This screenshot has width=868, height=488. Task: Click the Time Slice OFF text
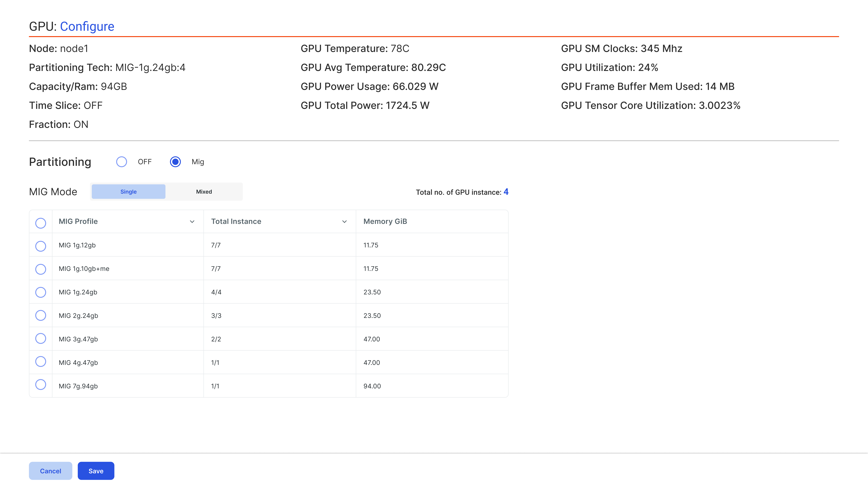[x=66, y=105]
